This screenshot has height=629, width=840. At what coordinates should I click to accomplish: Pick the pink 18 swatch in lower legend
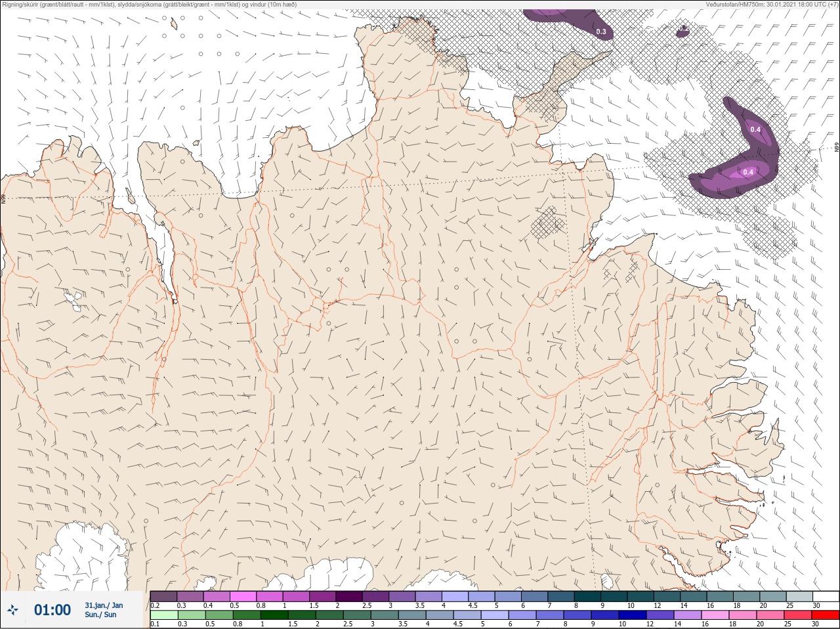coord(742,615)
